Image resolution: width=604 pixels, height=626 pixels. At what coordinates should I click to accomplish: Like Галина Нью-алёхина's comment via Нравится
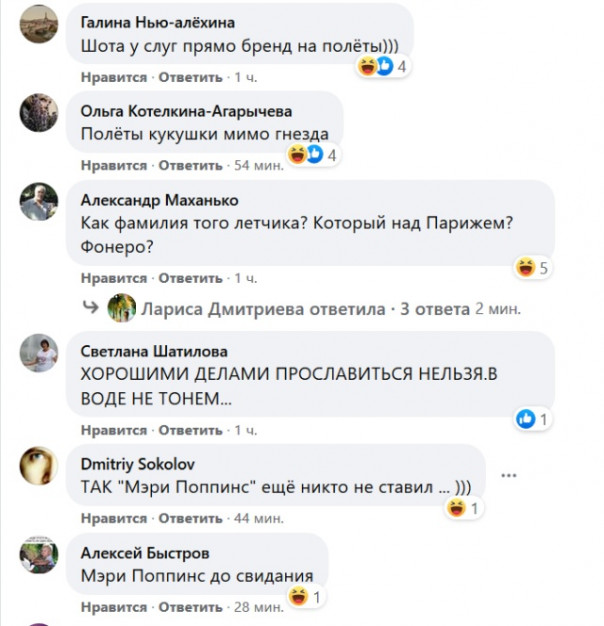(x=114, y=77)
